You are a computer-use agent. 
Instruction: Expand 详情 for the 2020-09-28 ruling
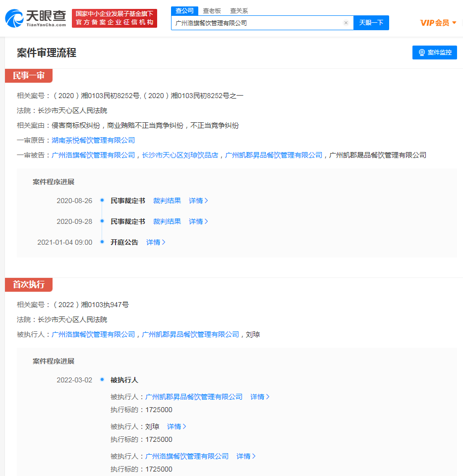[x=198, y=221]
